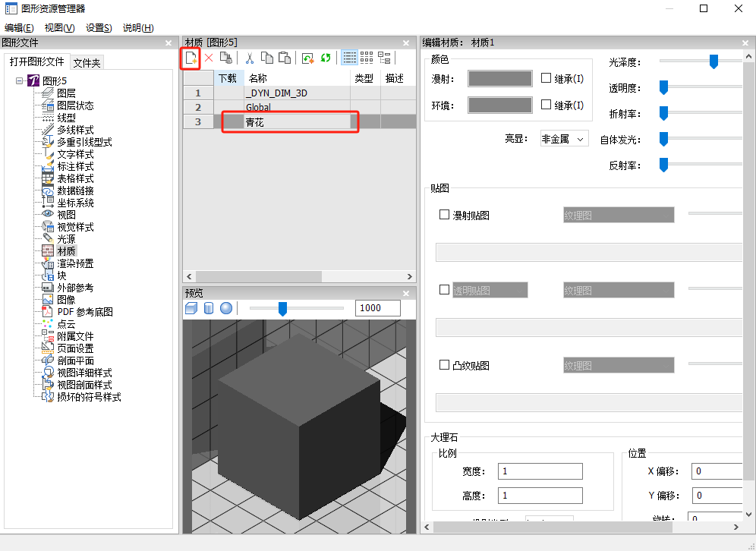Switch to detail list view icon
756x551 pixels.
pyautogui.click(x=350, y=58)
